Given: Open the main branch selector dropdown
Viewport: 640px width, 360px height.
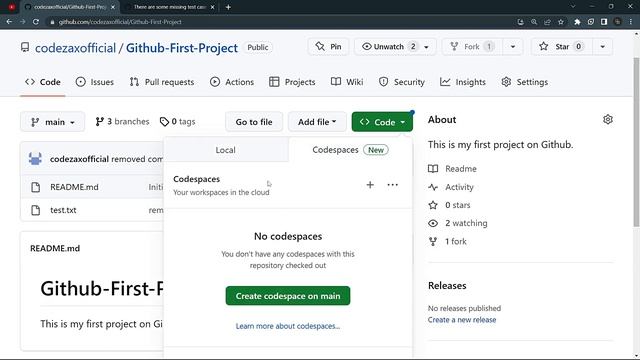Looking at the screenshot, I should coord(53,122).
